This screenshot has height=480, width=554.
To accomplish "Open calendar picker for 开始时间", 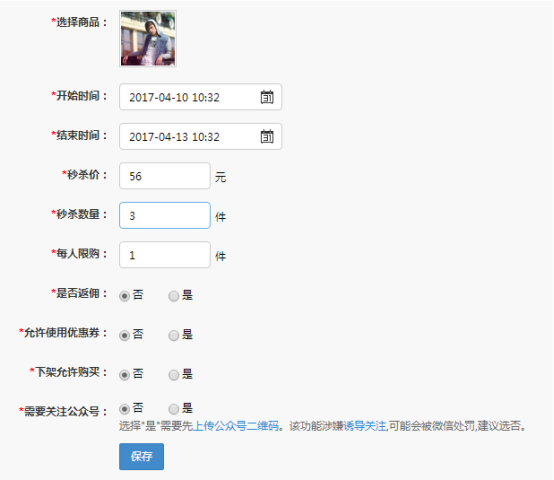I will click(267, 97).
